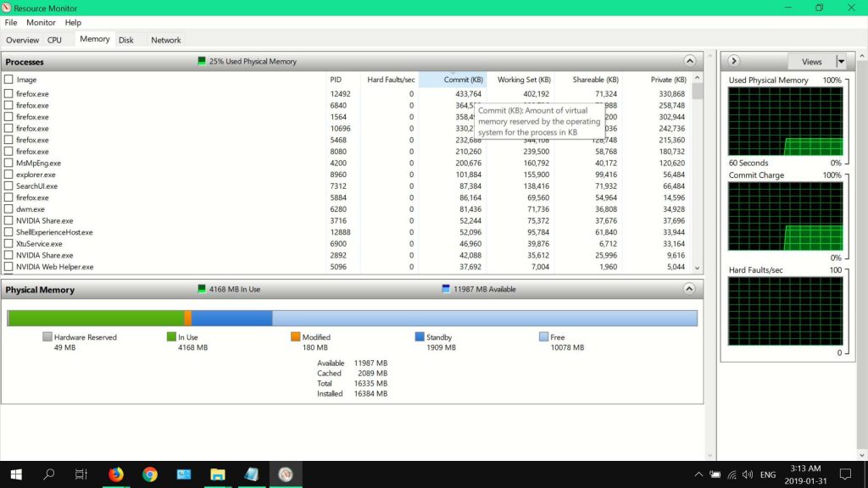Check the ShellExperienceHost.exe checkbox
Image resolution: width=868 pixels, height=488 pixels.
click(x=8, y=232)
